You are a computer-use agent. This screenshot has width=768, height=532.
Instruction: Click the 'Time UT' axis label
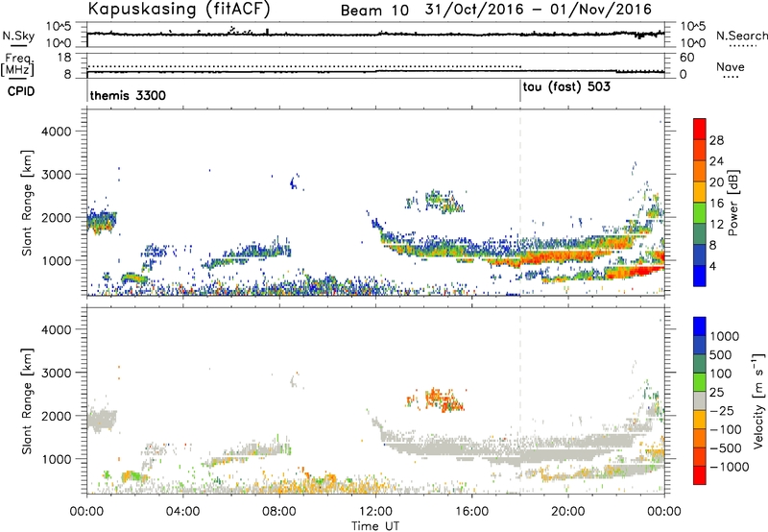(x=374, y=526)
